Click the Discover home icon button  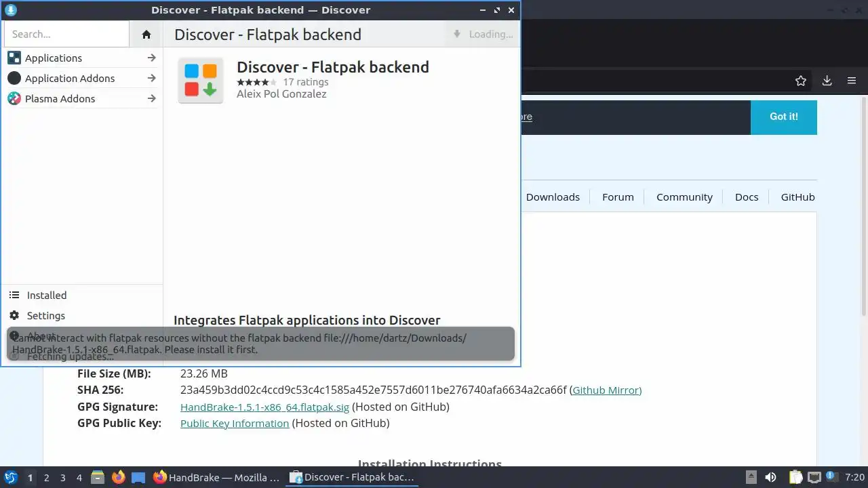(x=146, y=35)
